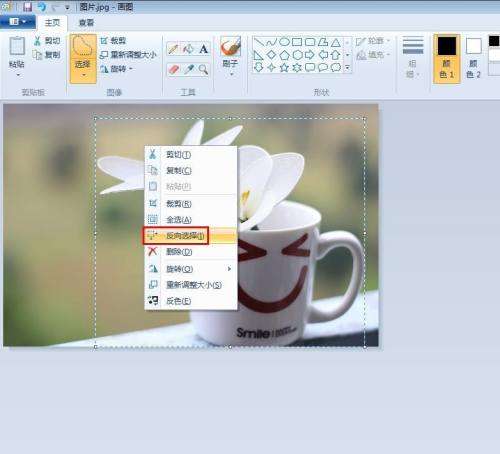Select the Pencil tool
The height and width of the screenshot is (454, 500).
[173, 49]
